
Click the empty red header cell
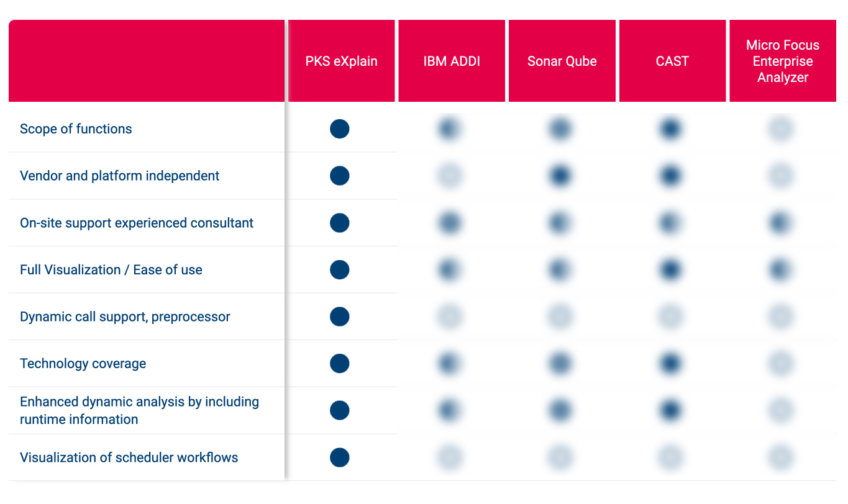point(147,61)
